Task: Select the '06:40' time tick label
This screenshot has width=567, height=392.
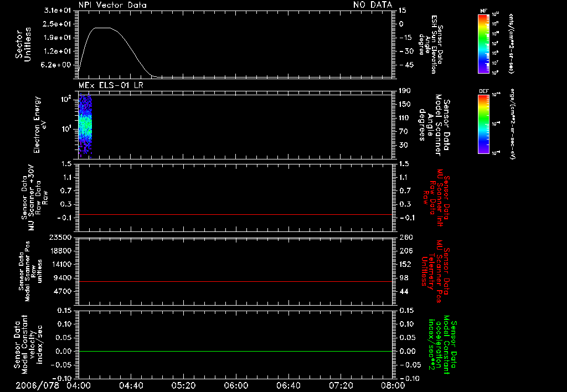Action: pos(288,385)
